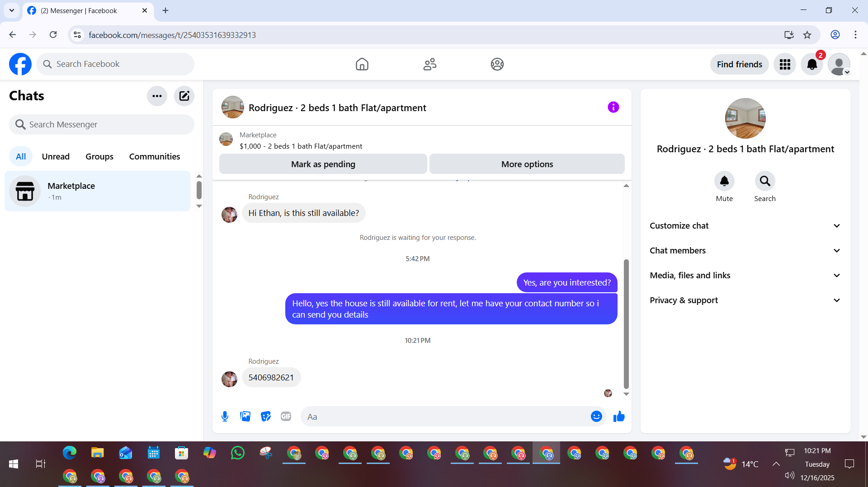The width and height of the screenshot is (868, 487).
Task: Show hidden system tray icons chevron
Action: pyautogui.click(x=776, y=464)
